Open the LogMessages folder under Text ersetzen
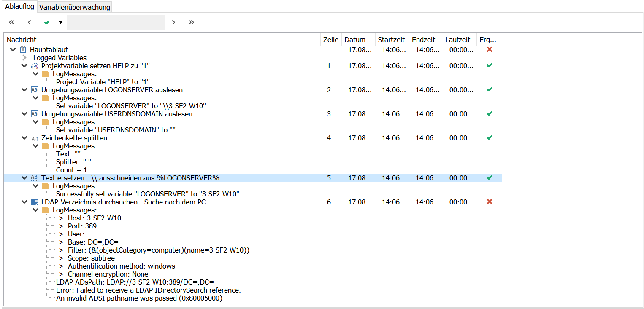The image size is (644, 309). coord(46,186)
